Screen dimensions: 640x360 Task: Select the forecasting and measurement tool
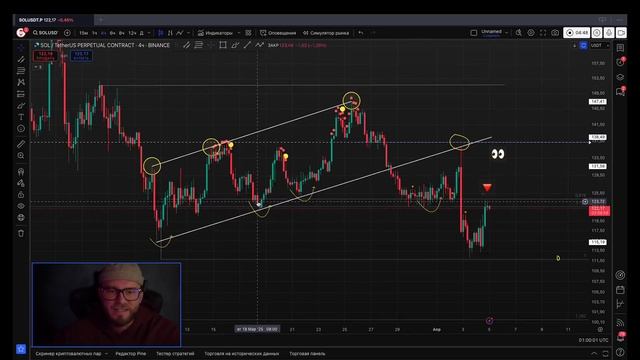(21, 94)
